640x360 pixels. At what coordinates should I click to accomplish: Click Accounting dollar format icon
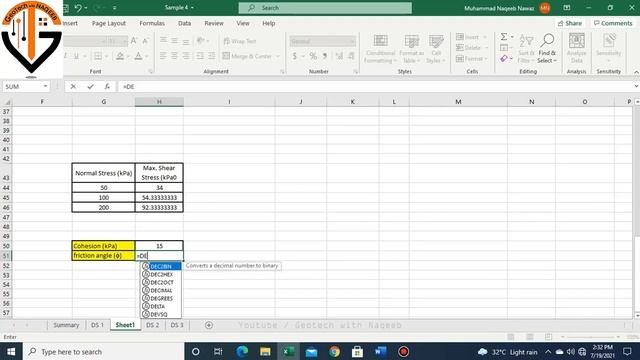[x=295, y=56]
